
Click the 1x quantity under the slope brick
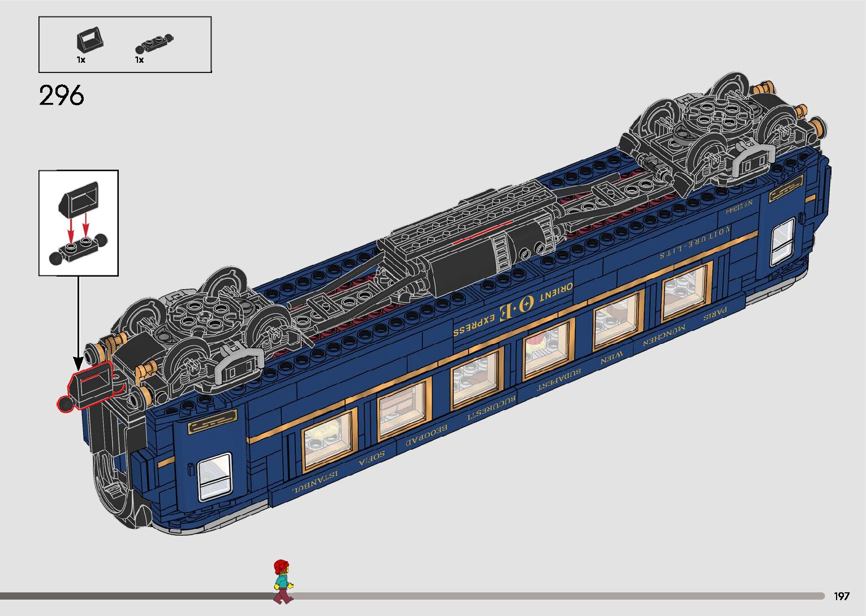click(x=81, y=60)
